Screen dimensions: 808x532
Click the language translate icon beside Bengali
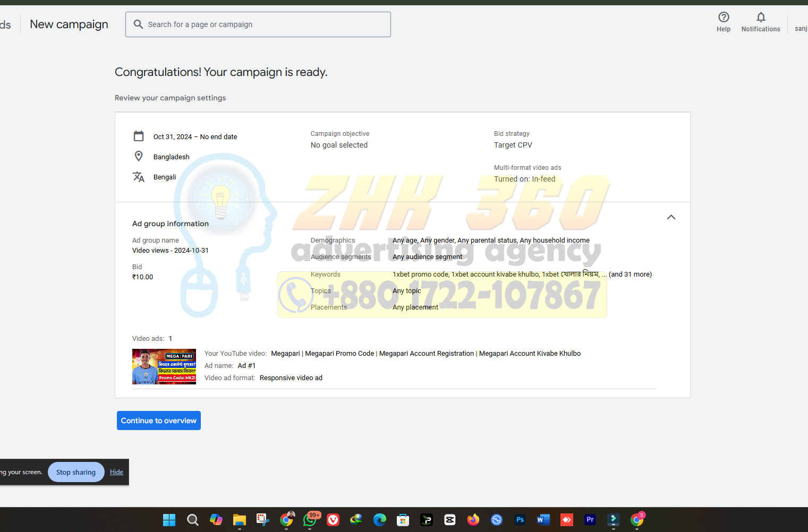point(139,177)
